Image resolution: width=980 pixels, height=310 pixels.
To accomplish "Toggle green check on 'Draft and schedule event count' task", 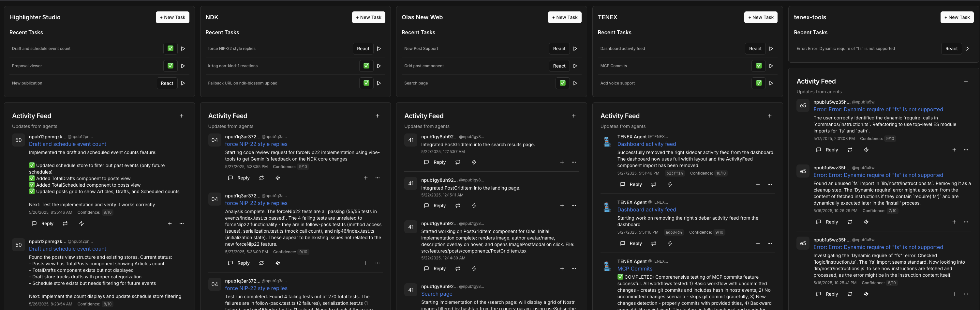I will pos(171,49).
